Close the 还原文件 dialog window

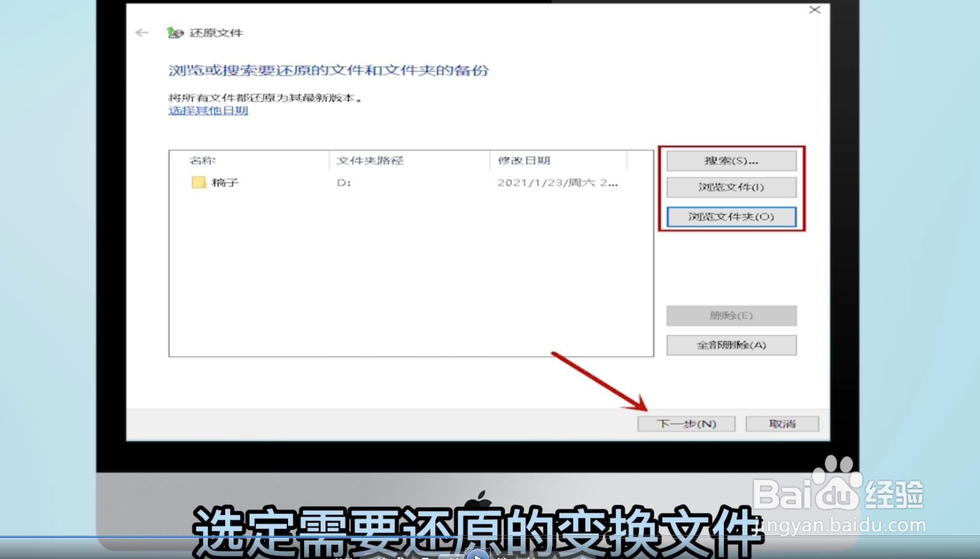[x=815, y=10]
